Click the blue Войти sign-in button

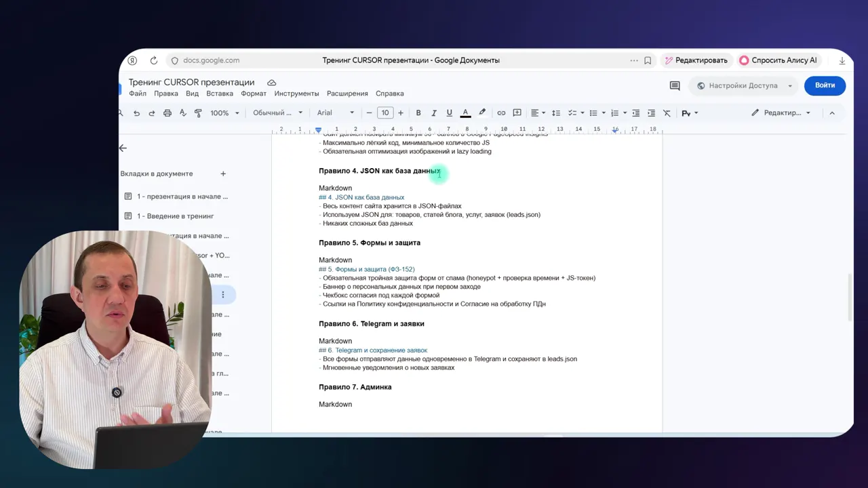point(825,85)
